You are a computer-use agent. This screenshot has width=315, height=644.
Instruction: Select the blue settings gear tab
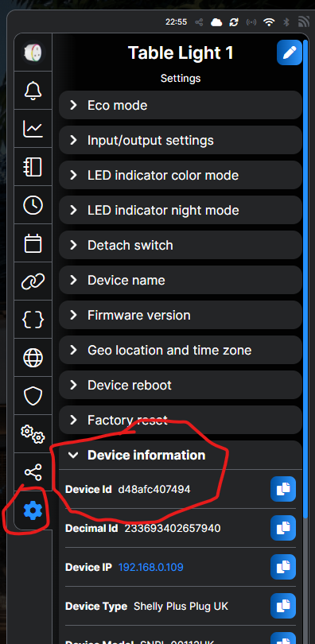point(33,510)
